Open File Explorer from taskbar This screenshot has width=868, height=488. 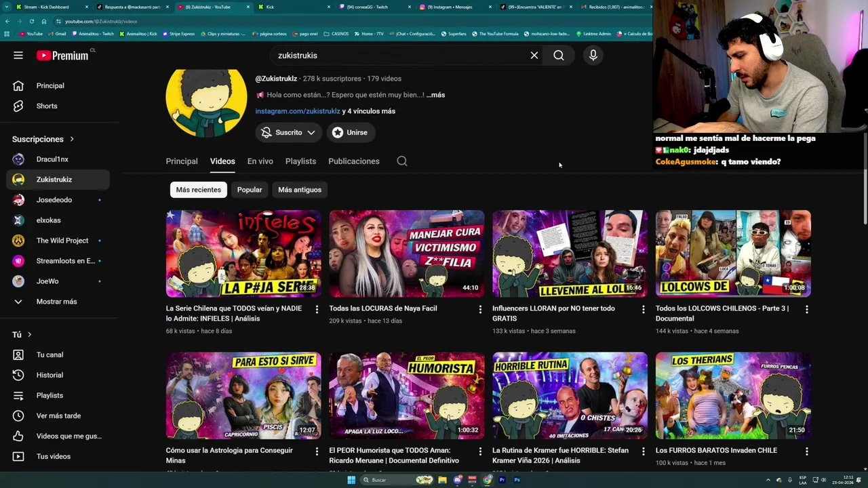[x=442, y=480]
